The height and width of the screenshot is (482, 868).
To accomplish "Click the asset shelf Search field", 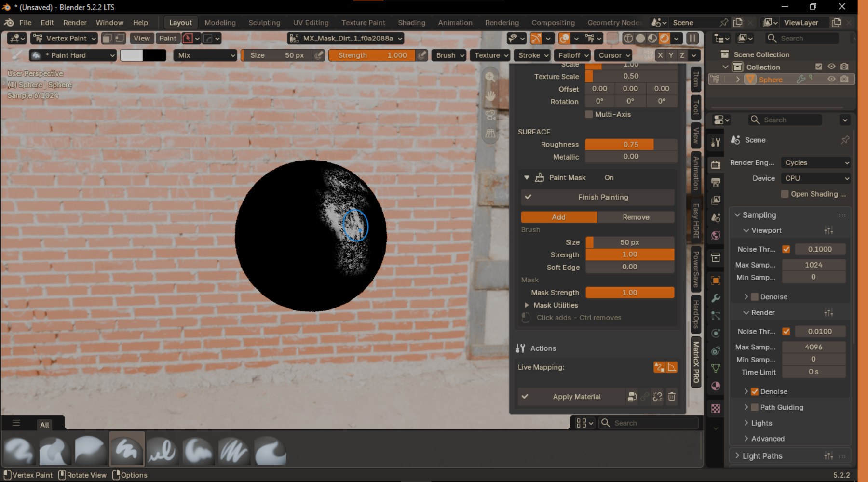I will [649, 423].
